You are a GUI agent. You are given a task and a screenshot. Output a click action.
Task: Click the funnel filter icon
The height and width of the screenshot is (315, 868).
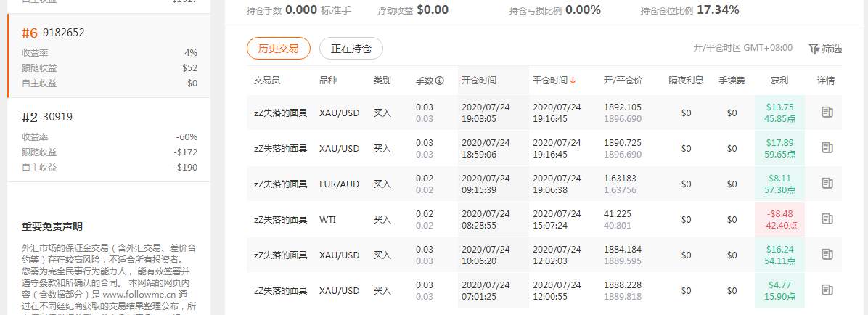tap(813, 49)
